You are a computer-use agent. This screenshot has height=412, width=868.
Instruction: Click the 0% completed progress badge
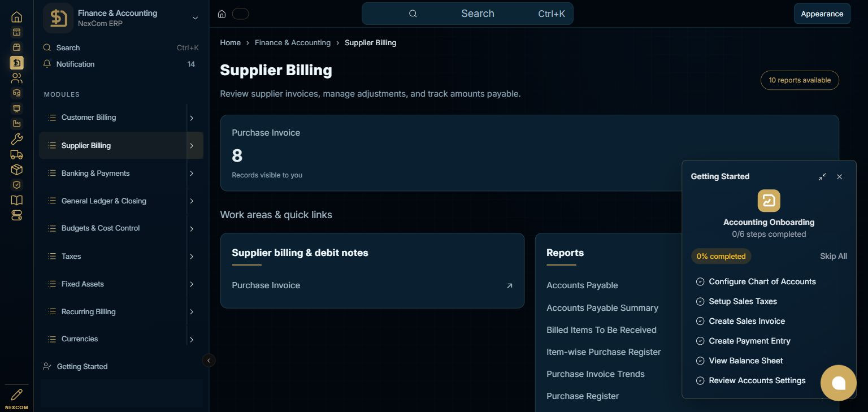(721, 256)
